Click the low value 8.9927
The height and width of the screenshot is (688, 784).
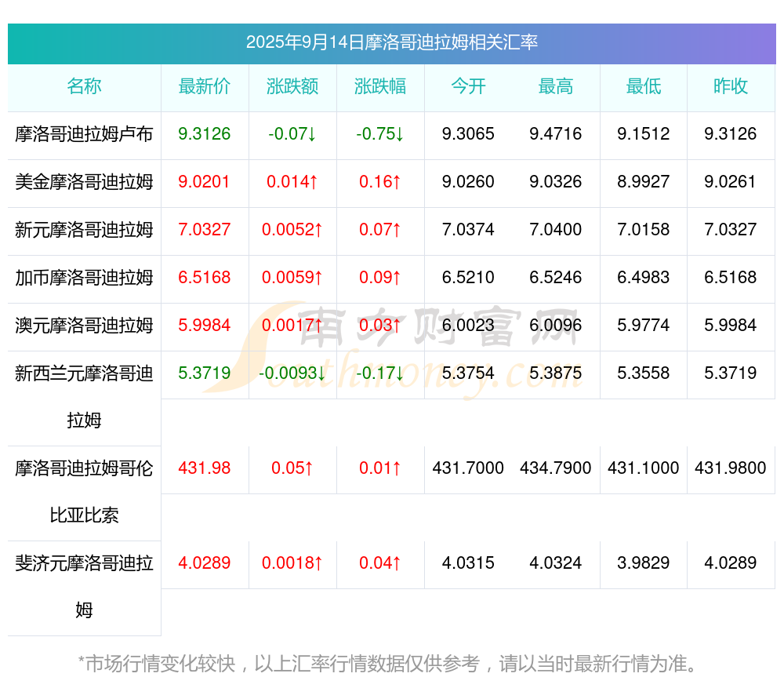pyautogui.click(x=644, y=182)
